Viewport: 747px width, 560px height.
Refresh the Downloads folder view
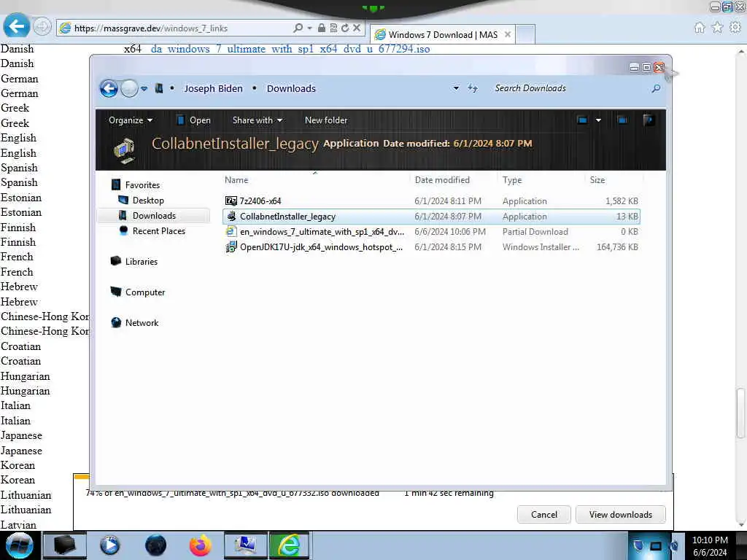coord(473,88)
